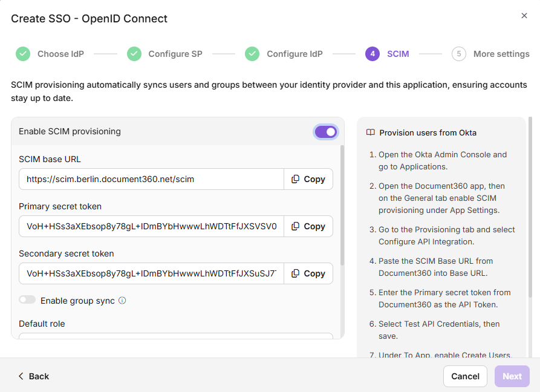Click the Back chevron arrow icon
The height and width of the screenshot is (392, 540).
[21, 376]
